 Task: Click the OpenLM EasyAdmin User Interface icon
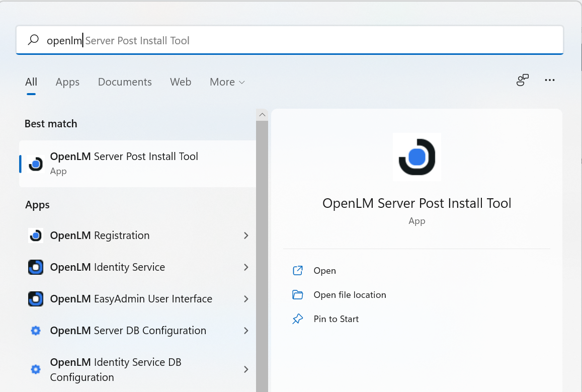(36, 299)
